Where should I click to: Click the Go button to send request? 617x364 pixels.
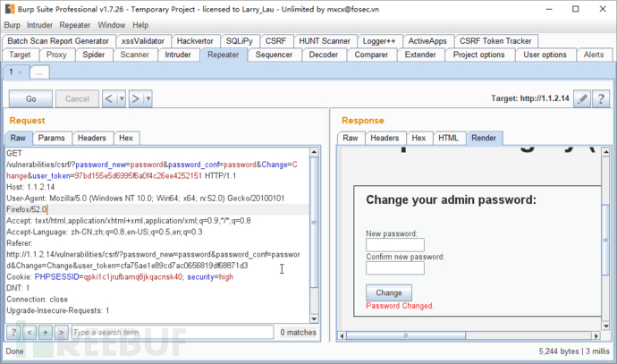pos(30,98)
